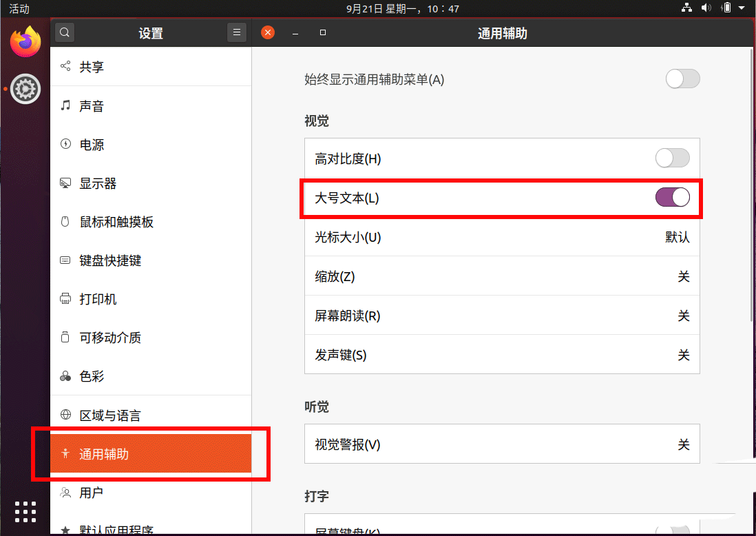Screen dimensions: 756x536
Task: Launch Firefox from the dock
Action: (25, 42)
